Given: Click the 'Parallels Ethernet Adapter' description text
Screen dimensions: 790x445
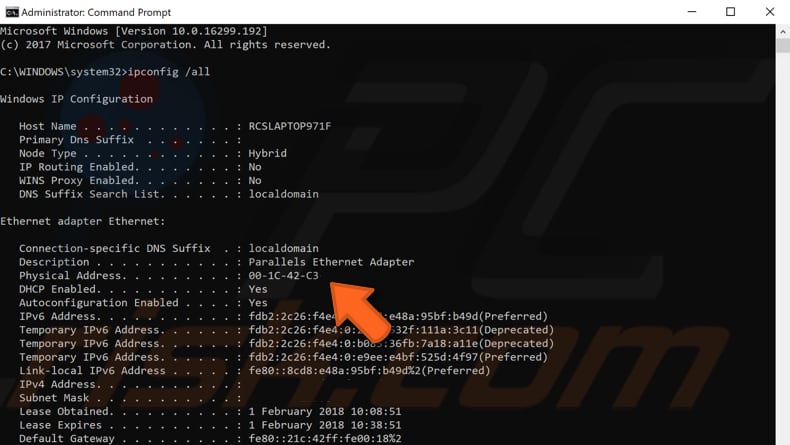Looking at the screenshot, I should click(x=331, y=262).
